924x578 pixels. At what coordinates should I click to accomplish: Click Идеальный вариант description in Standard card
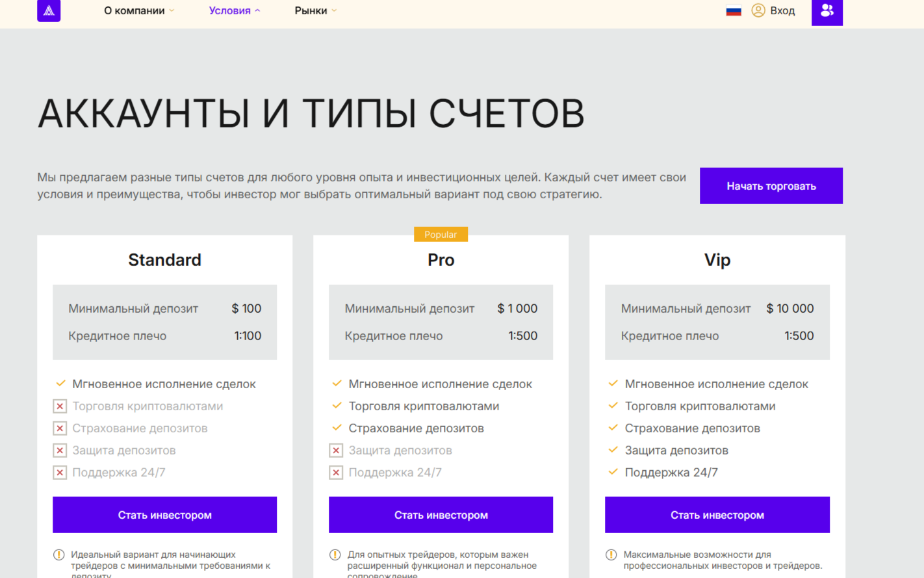pos(170,564)
